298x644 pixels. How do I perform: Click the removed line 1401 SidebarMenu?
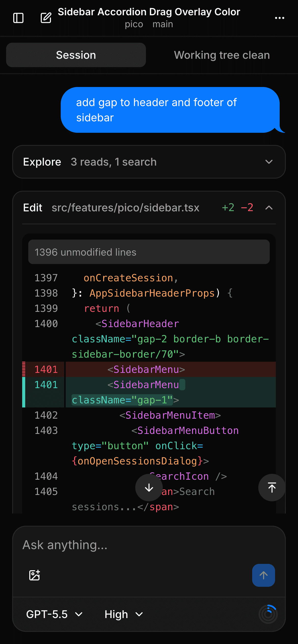coord(149,369)
